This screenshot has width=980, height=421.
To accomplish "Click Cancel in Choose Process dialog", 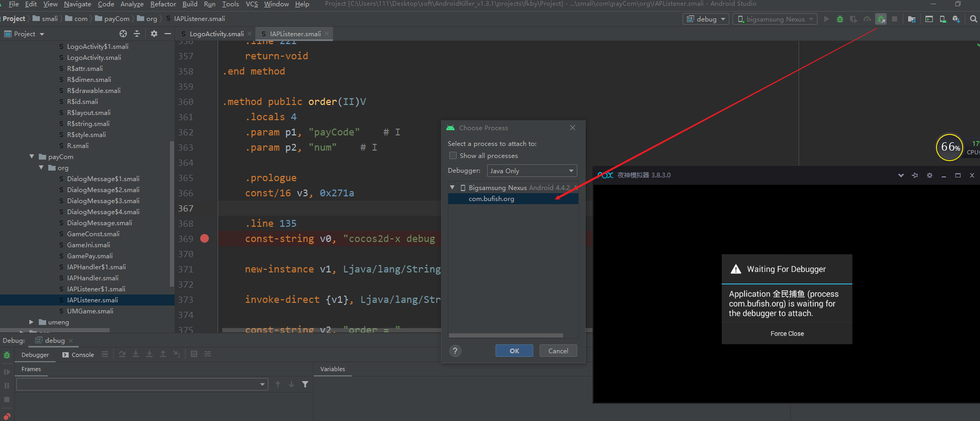I will pos(558,351).
